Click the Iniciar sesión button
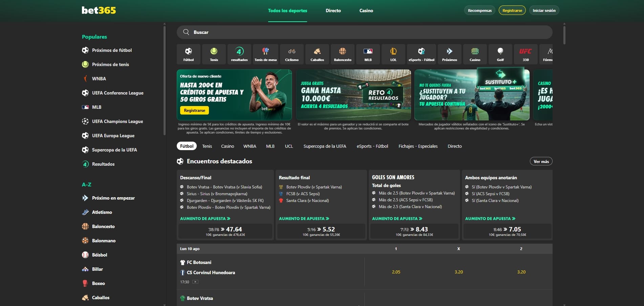Image resolution: width=644 pixels, height=306 pixels. click(544, 11)
